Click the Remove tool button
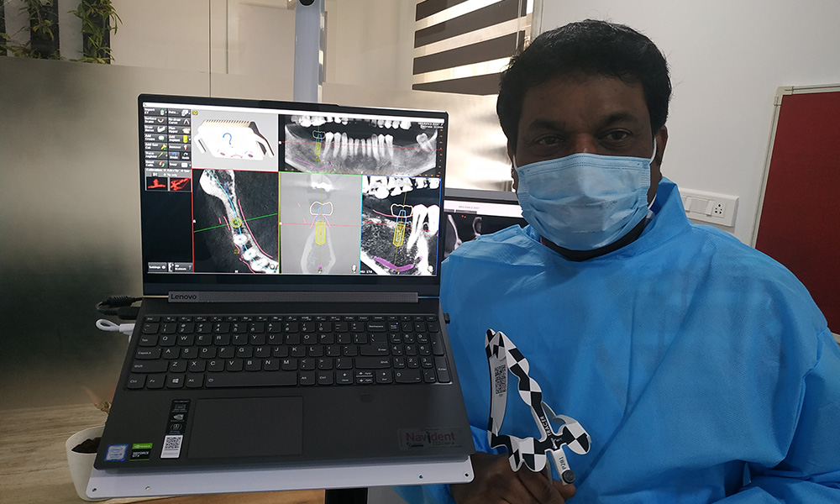 pos(180,147)
